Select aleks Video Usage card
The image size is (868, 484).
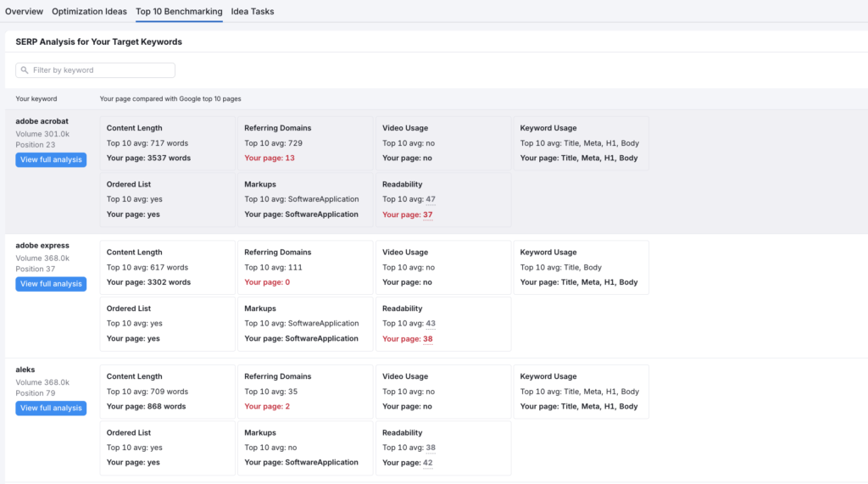click(x=443, y=392)
